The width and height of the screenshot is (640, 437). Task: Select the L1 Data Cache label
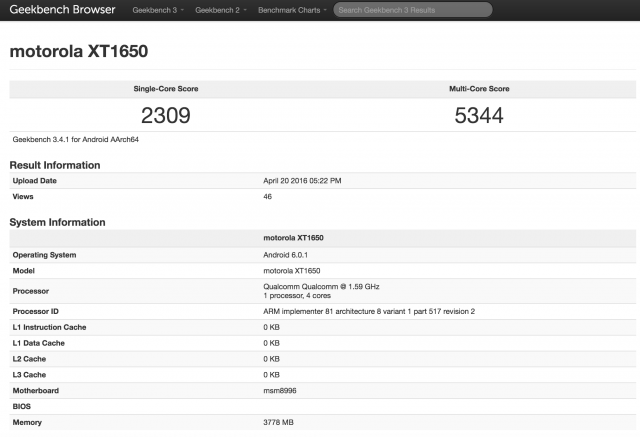point(39,344)
